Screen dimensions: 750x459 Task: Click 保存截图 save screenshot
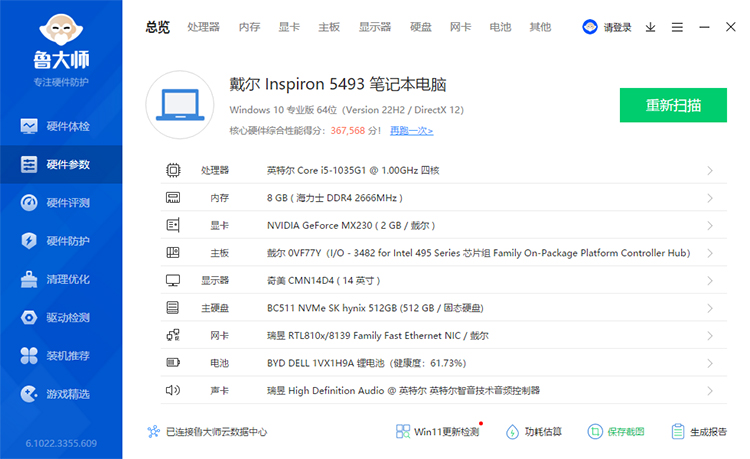[616, 432]
